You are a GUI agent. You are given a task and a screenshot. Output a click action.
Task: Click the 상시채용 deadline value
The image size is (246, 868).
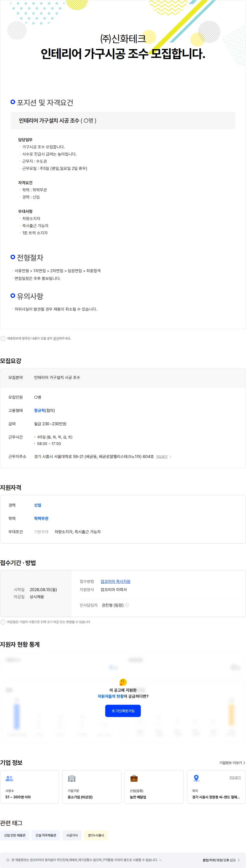37,596
